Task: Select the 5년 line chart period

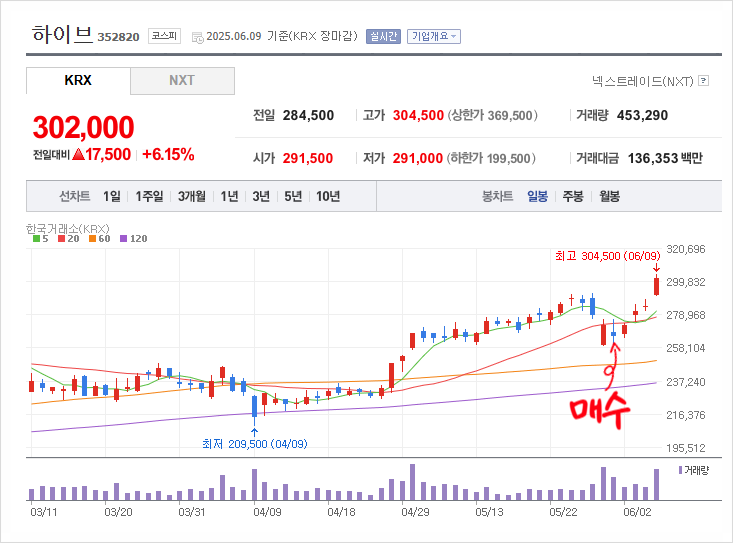Action: click(293, 196)
